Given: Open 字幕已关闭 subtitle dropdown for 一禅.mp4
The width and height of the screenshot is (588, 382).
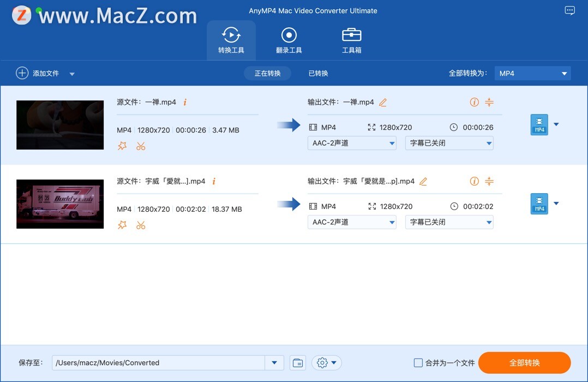Looking at the screenshot, I should [449, 143].
